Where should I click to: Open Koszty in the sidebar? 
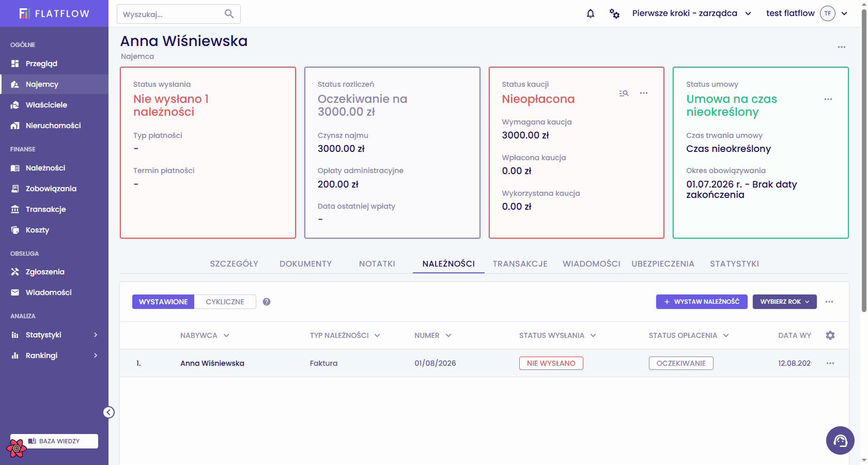click(x=54, y=230)
